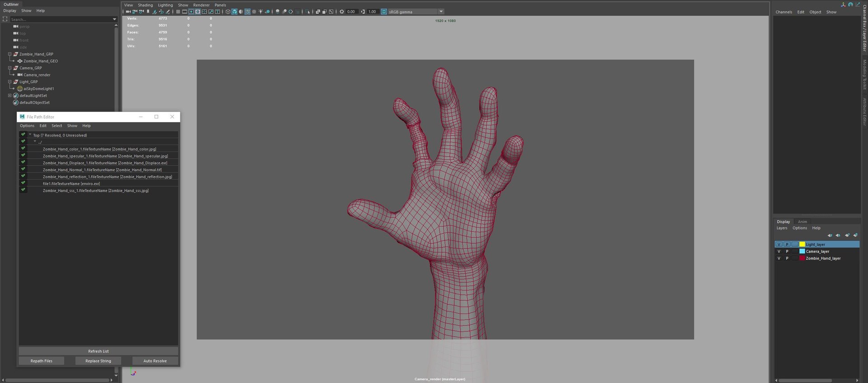Switch to the Anim layer tab

pyautogui.click(x=802, y=222)
